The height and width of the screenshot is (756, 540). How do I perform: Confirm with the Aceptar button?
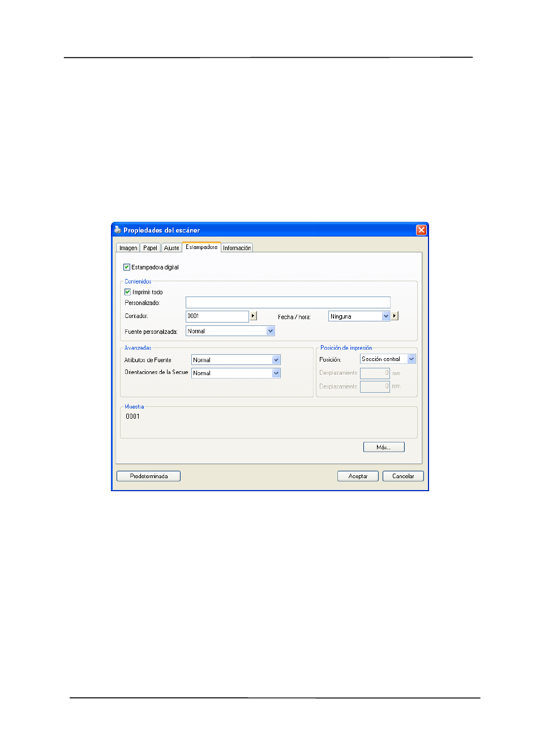(358, 476)
